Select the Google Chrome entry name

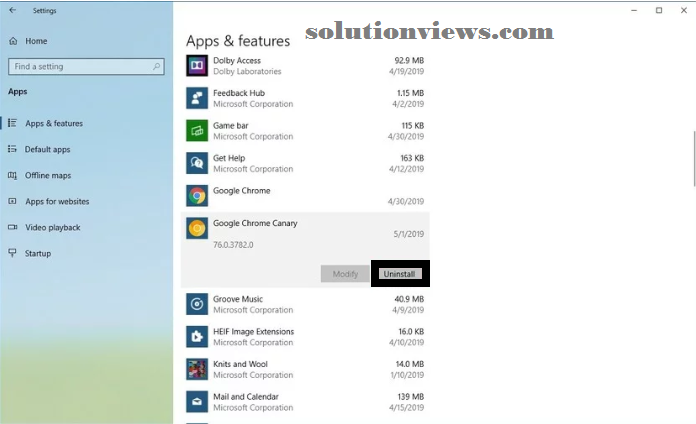tap(241, 190)
